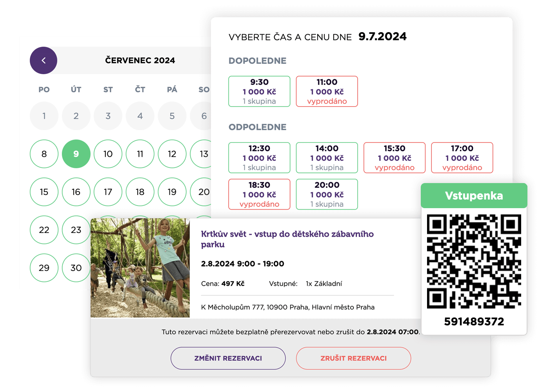549x392 pixels.
Task: Click the playground photo thumbnail
Action: 141,268
